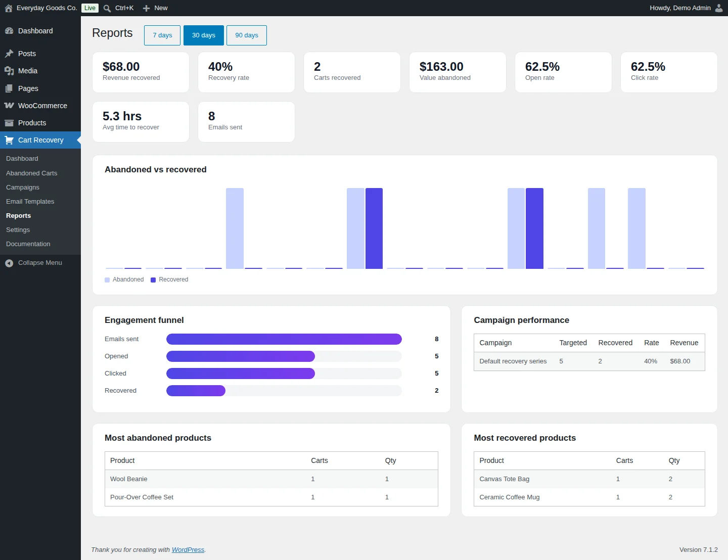The width and height of the screenshot is (728, 560).
Task: Switch report range to 7 days
Action: pyautogui.click(x=162, y=35)
